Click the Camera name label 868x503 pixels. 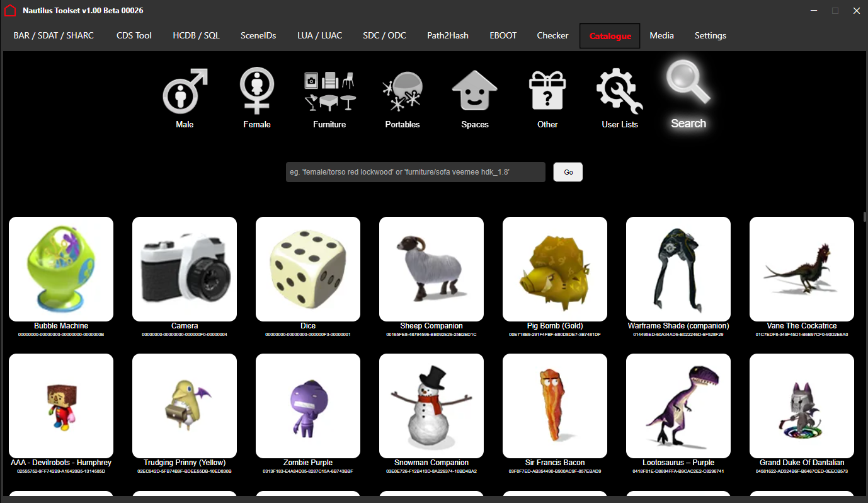pyautogui.click(x=185, y=326)
